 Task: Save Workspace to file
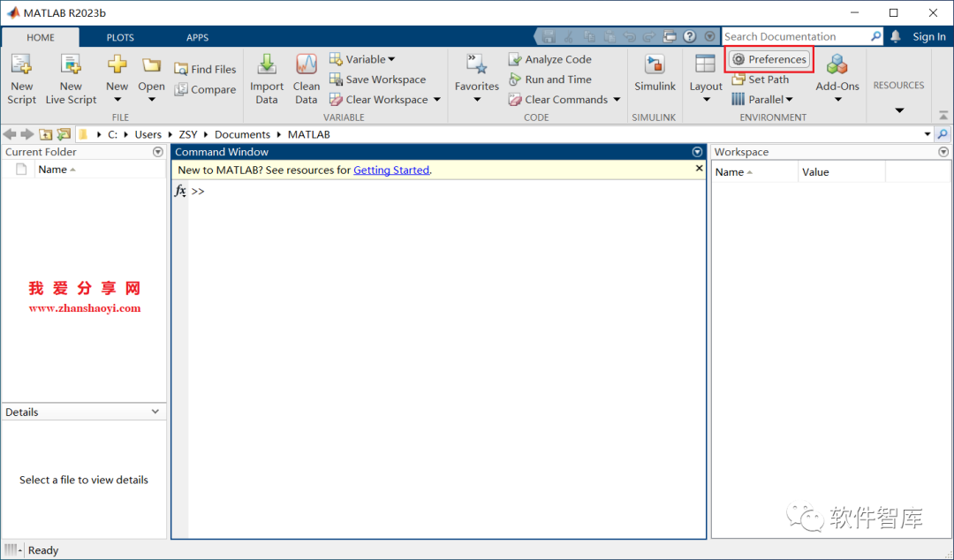pyautogui.click(x=377, y=79)
